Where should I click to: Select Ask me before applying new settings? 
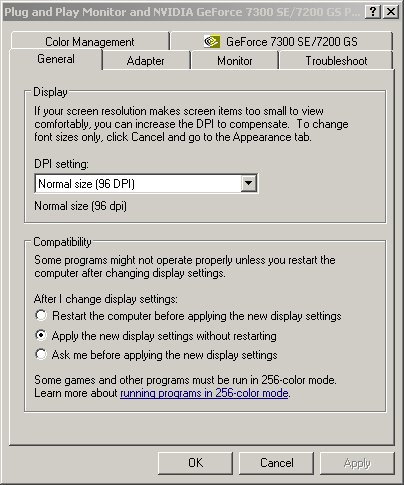click(41, 354)
